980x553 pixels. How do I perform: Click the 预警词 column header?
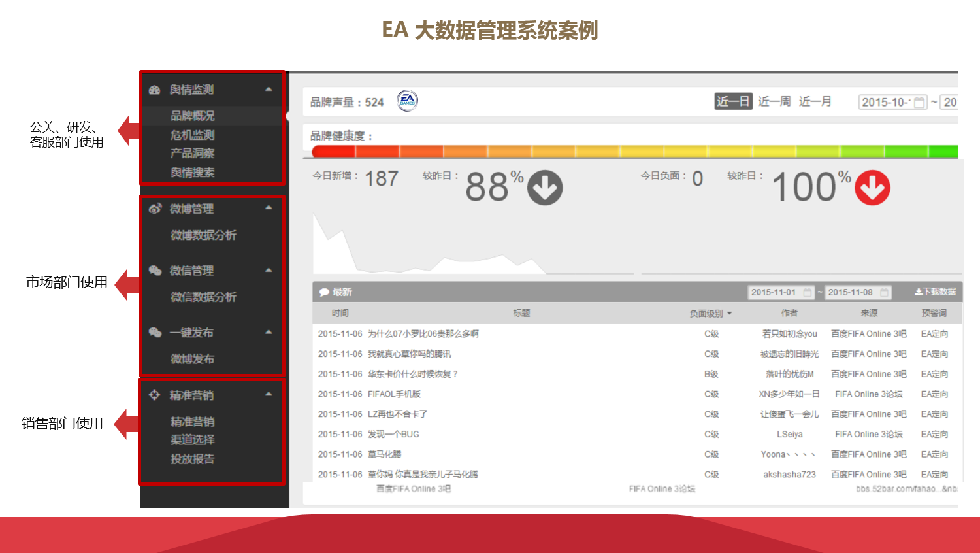(934, 313)
